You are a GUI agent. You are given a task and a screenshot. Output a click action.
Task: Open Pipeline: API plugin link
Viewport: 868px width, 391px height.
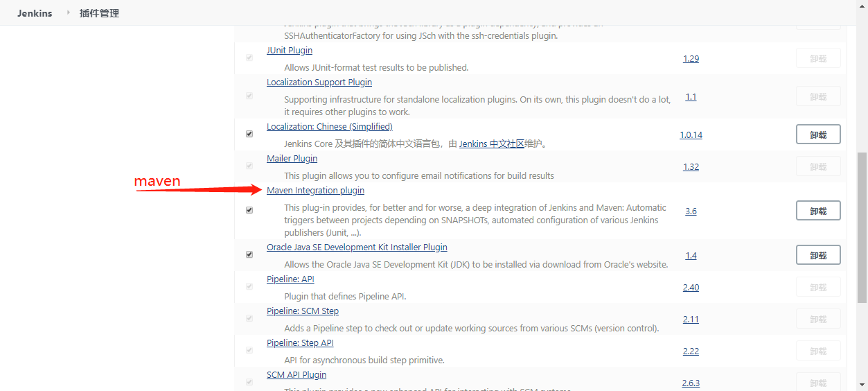click(290, 279)
